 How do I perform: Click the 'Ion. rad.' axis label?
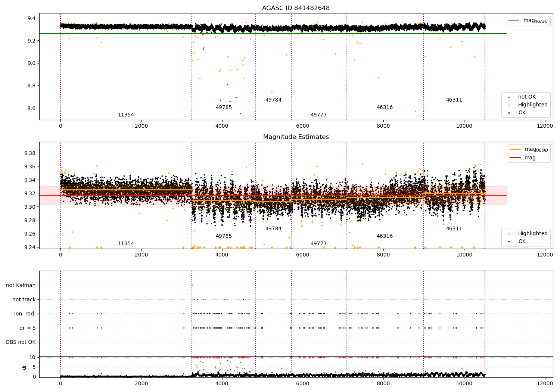[x=25, y=314]
